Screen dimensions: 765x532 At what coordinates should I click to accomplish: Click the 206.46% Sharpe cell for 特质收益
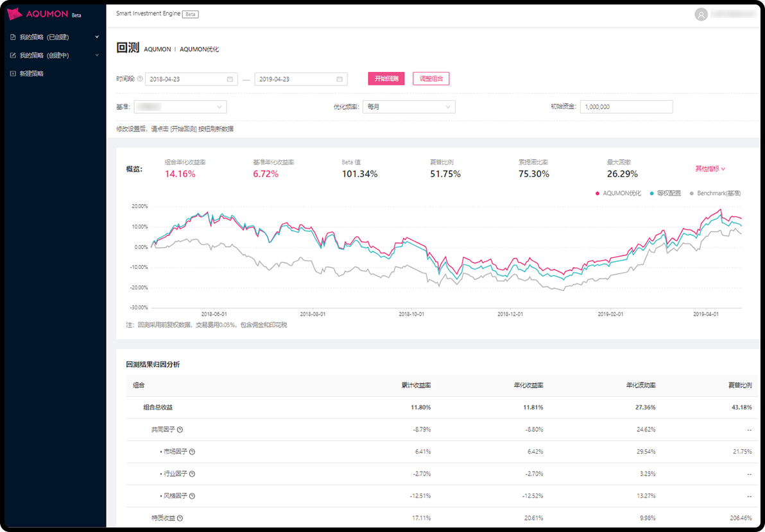(741, 518)
